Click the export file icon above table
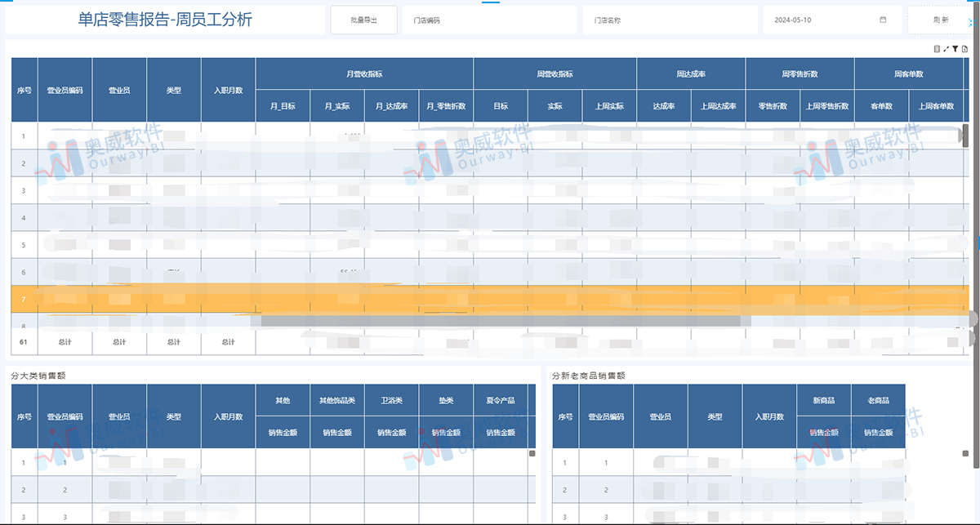Screen dimensions: 980x525 pyautogui.click(x=964, y=49)
